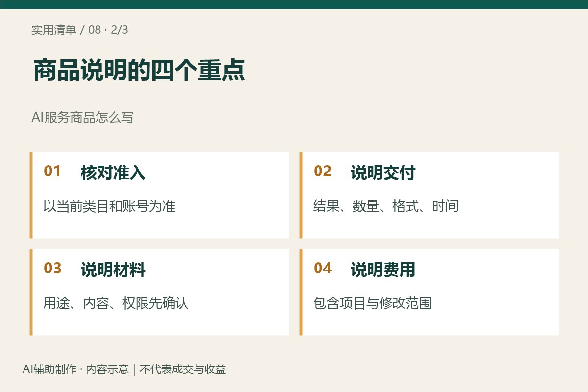The image size is (588, 392).
Task: Click the number 03 label
Action: pos(52,269)
